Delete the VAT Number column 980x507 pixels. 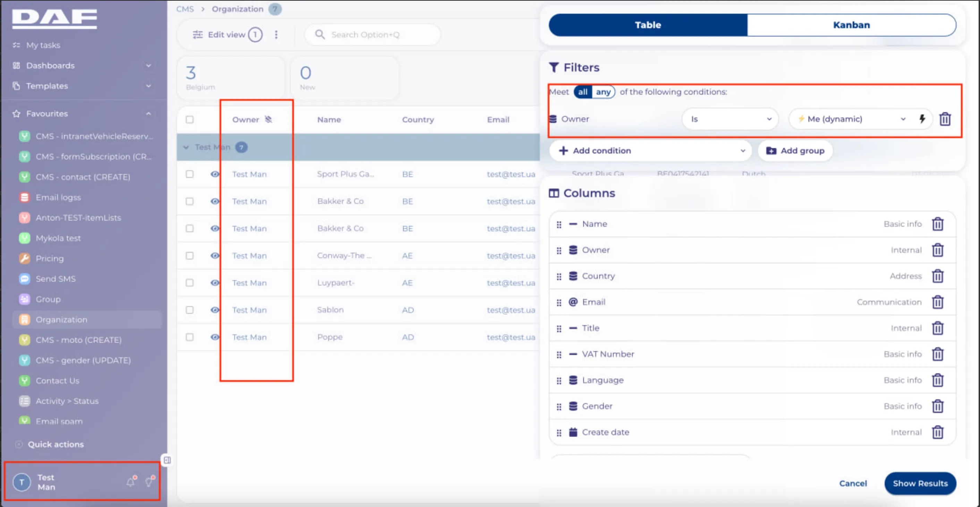(938, 354)
